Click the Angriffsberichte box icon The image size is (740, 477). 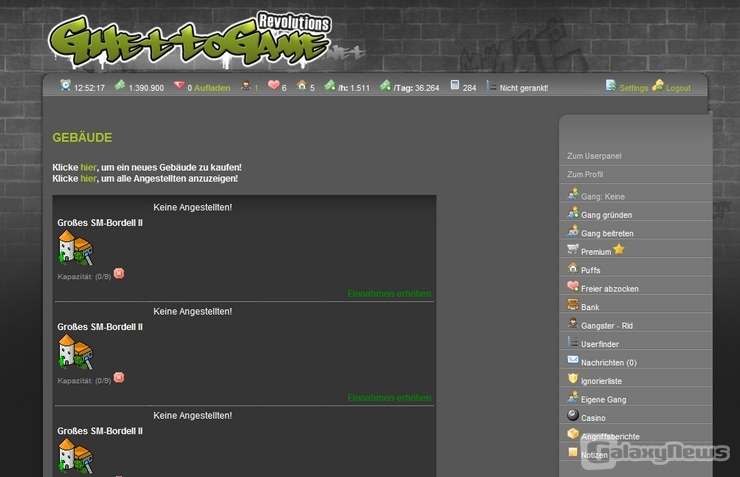pyautogui.click(x=572, y=433)
